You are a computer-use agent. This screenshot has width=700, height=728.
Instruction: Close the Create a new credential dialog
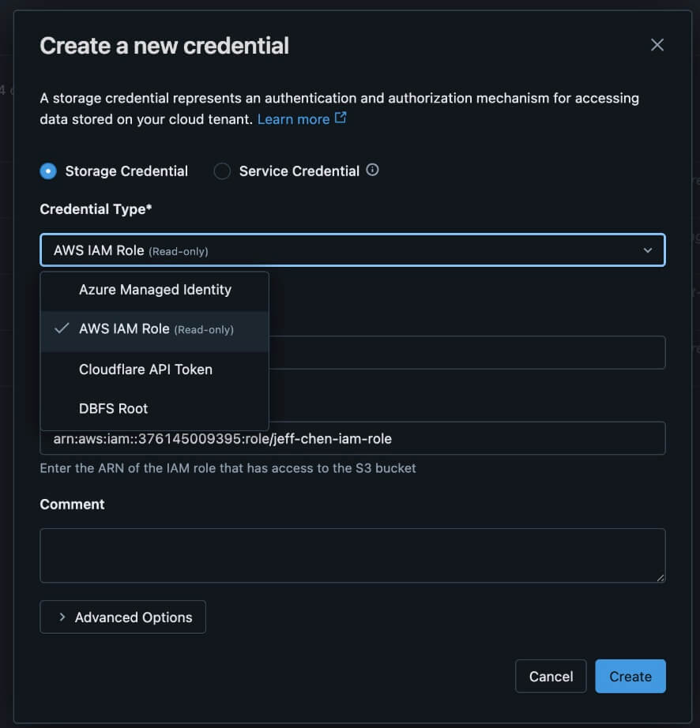[657, 45]
